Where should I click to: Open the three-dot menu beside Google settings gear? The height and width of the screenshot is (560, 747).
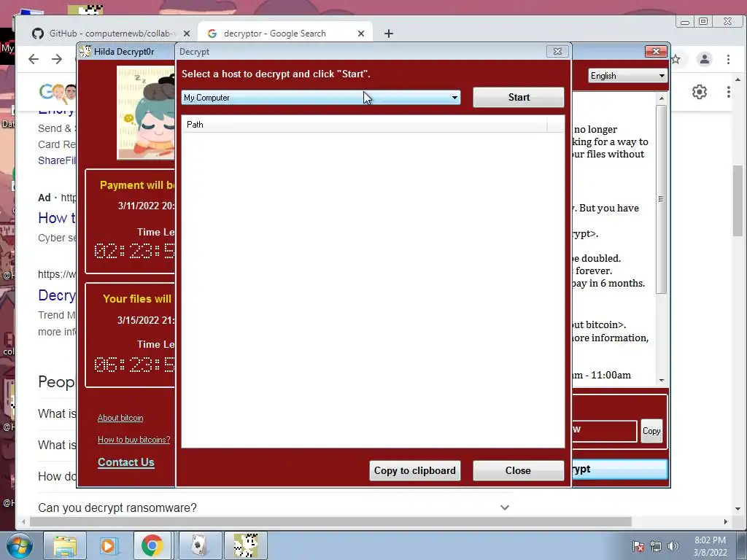coord(728,92)
